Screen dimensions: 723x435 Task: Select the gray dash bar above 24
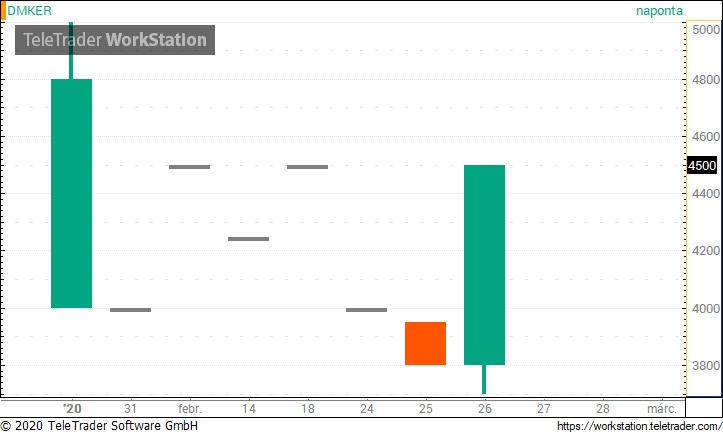point(367,310)
